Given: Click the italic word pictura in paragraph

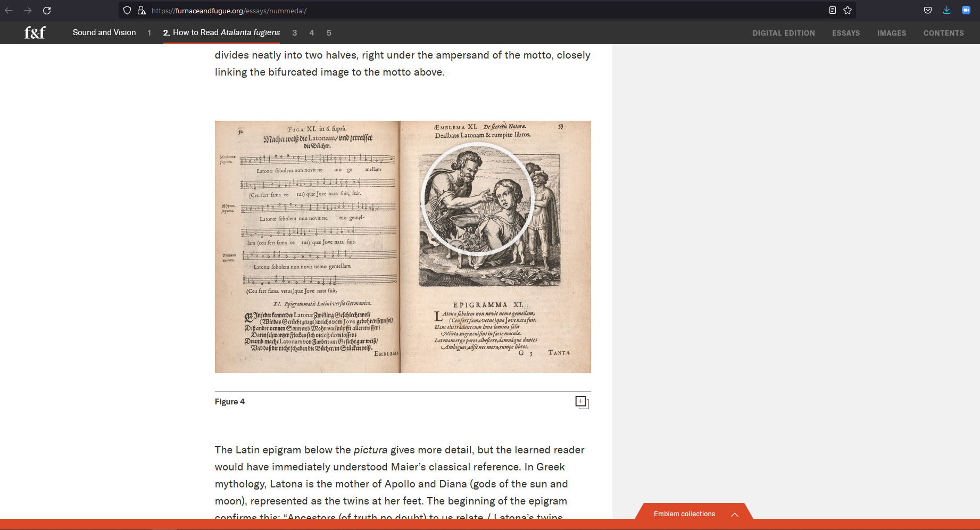Looking at the screenshot, I should click(x=370, y=450).
